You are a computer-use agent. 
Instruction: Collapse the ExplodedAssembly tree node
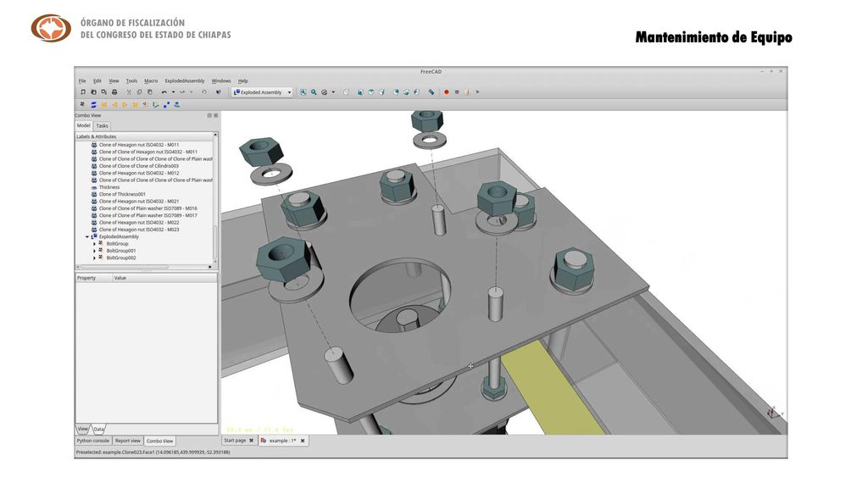tap(87, 237)
